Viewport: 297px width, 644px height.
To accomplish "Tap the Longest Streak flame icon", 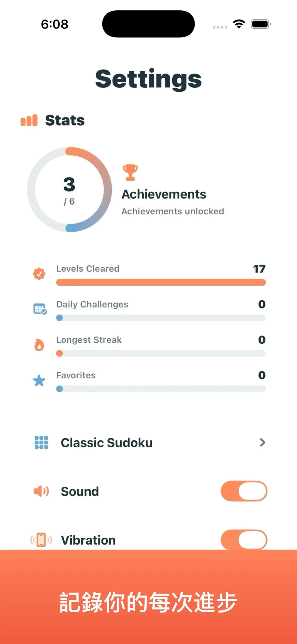I will [39, 345].
